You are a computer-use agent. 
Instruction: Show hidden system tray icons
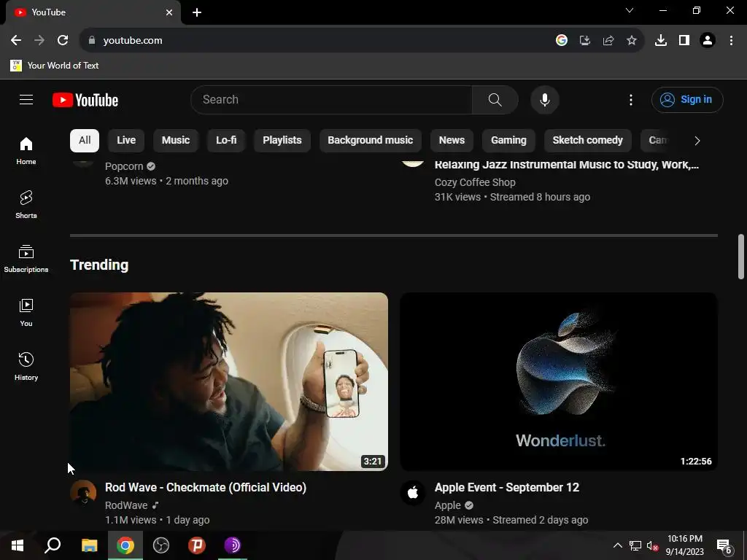[x=617, y=545]
